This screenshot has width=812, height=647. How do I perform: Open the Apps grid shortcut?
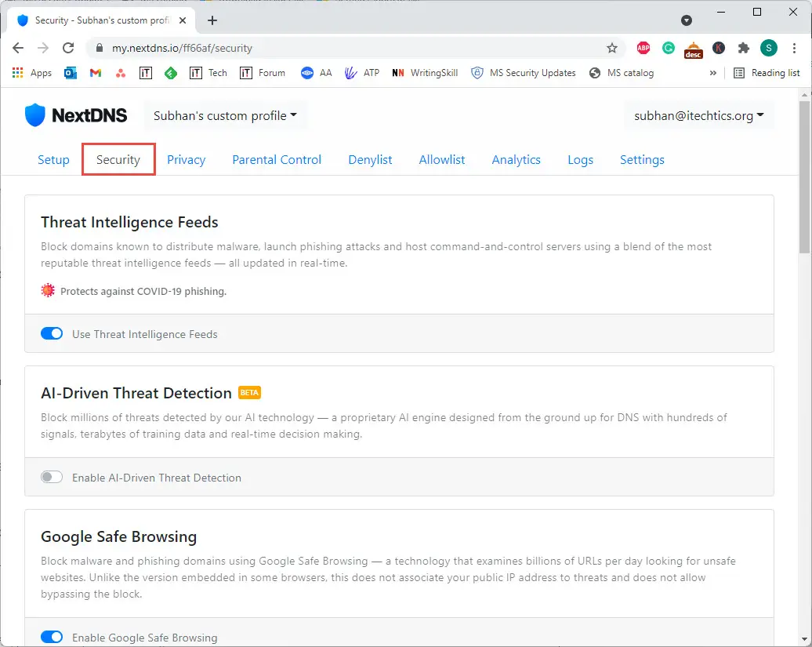click(32, 73)
